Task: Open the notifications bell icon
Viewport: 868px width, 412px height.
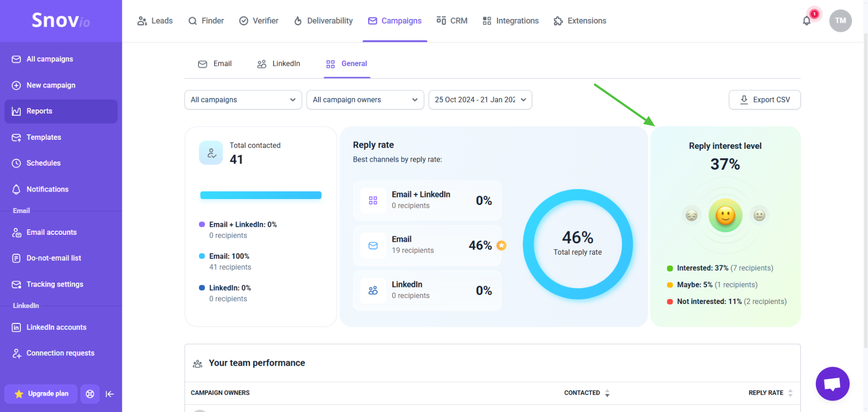Action: [807, 21]
